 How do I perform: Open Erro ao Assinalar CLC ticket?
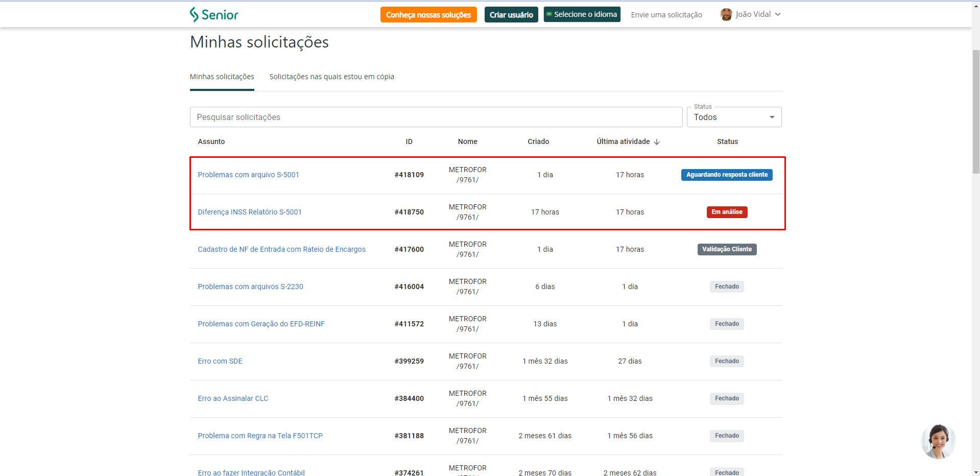click(x=233, y=398)
